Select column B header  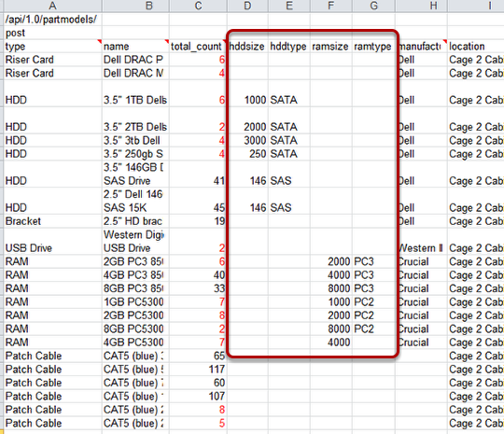tap(135, 6)
